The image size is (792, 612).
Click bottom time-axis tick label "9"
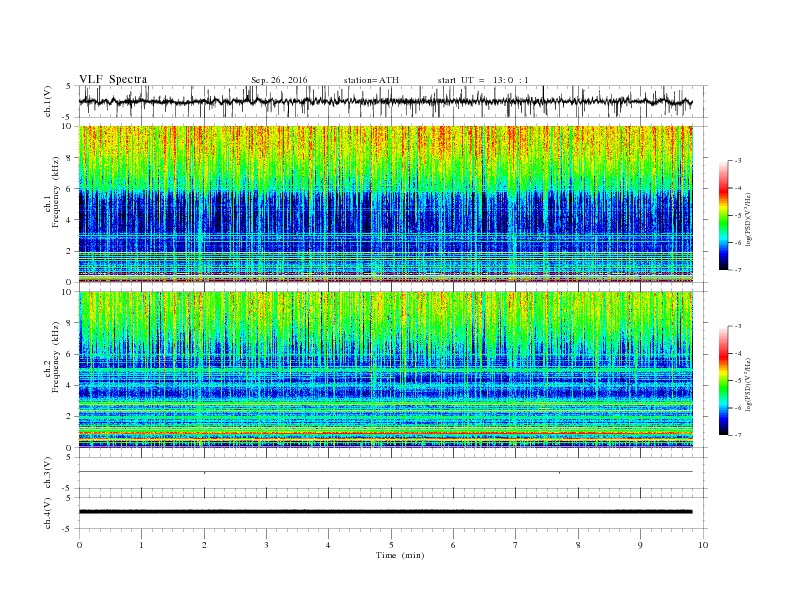click(640, 545)
